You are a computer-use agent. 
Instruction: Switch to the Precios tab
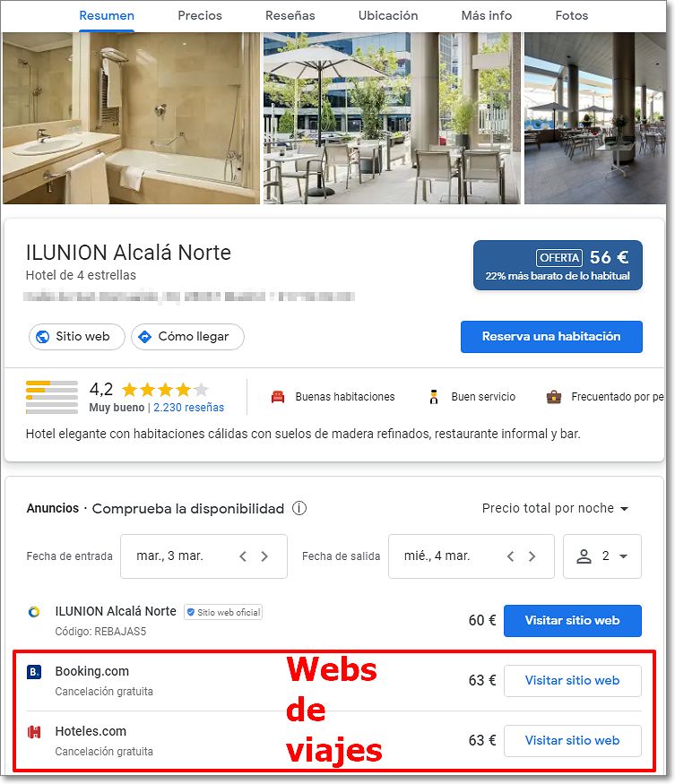click(x=200, y=15)
